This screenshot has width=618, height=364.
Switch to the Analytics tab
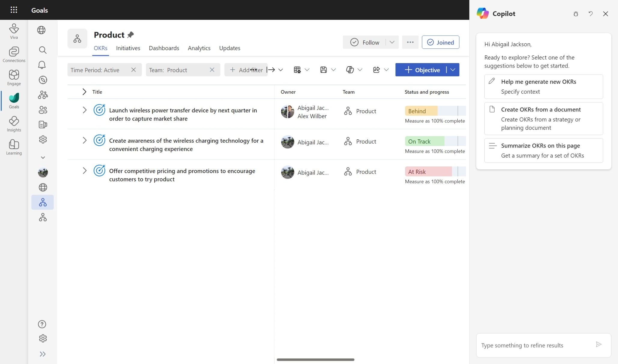[199, 48]
